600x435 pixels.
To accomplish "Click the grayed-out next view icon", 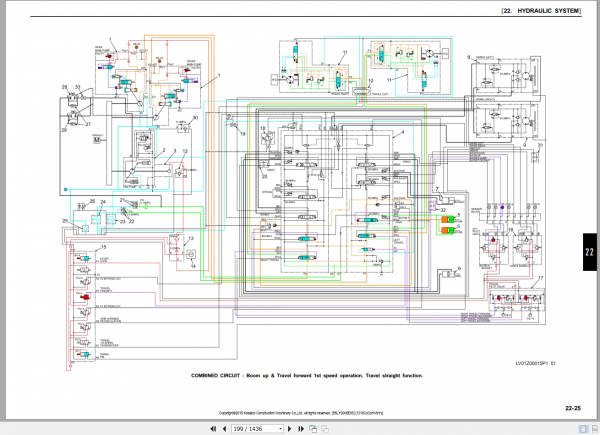I will (x=325, y=429).
